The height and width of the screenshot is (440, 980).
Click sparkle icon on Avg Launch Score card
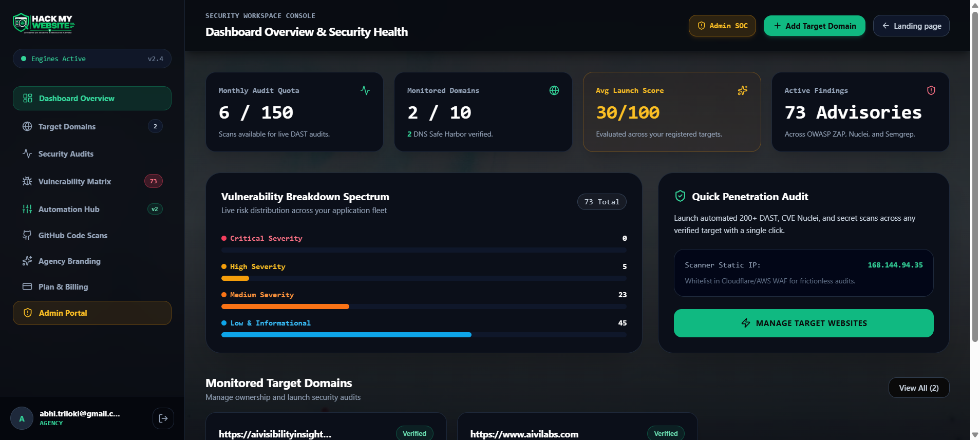coord(743,90)
